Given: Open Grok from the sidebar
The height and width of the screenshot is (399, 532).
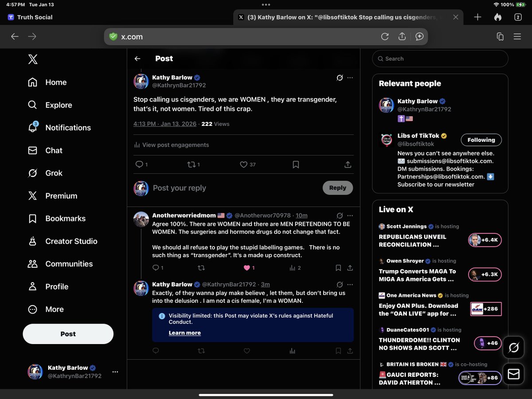Looking at the screenshot, I should [x=54, y=173].
